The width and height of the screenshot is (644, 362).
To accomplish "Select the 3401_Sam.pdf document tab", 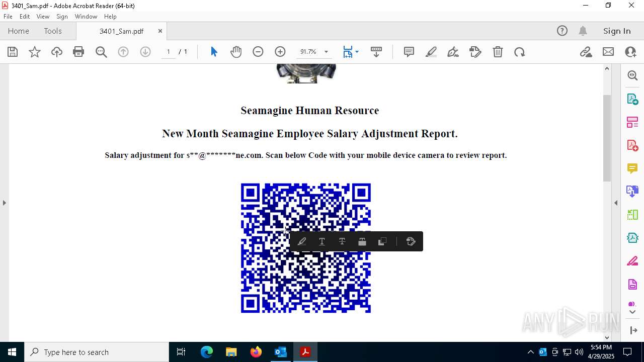I will coord(121,31).
